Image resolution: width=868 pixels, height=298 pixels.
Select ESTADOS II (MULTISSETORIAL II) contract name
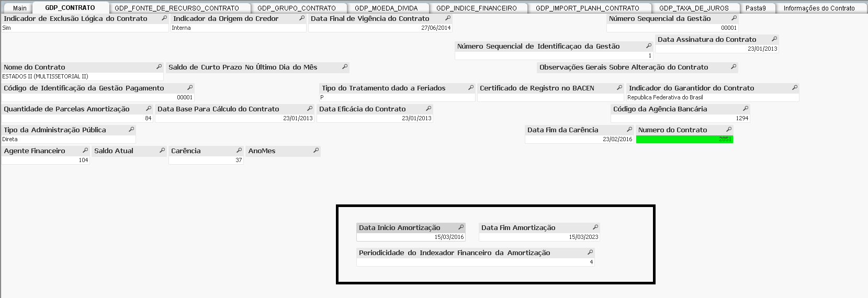pyautogui.click(x=82, y=76)
